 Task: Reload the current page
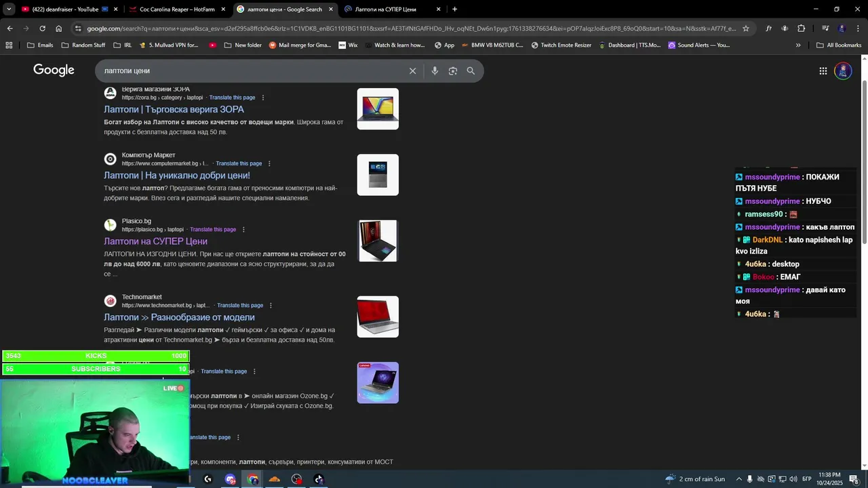pos(42,28)
